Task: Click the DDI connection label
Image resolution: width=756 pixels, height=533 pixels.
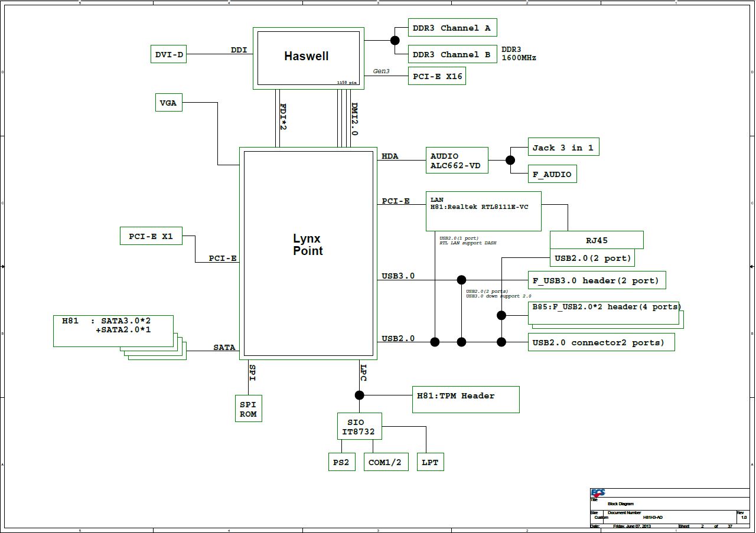Action: 239,50
